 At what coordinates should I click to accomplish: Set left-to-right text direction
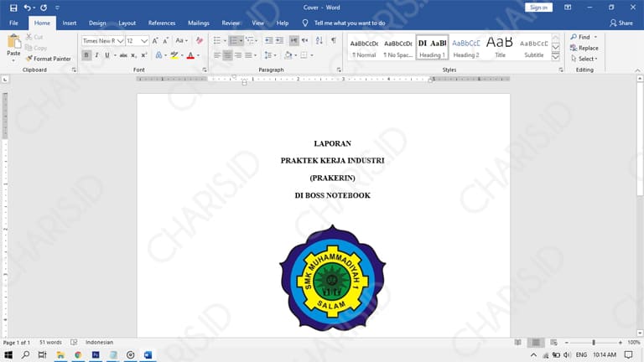pyautogui.click(x=293, y=40)
